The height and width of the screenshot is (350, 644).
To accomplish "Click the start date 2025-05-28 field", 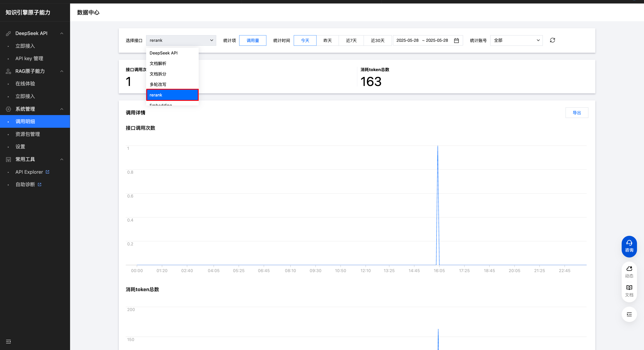I will [x=407, y=40].
